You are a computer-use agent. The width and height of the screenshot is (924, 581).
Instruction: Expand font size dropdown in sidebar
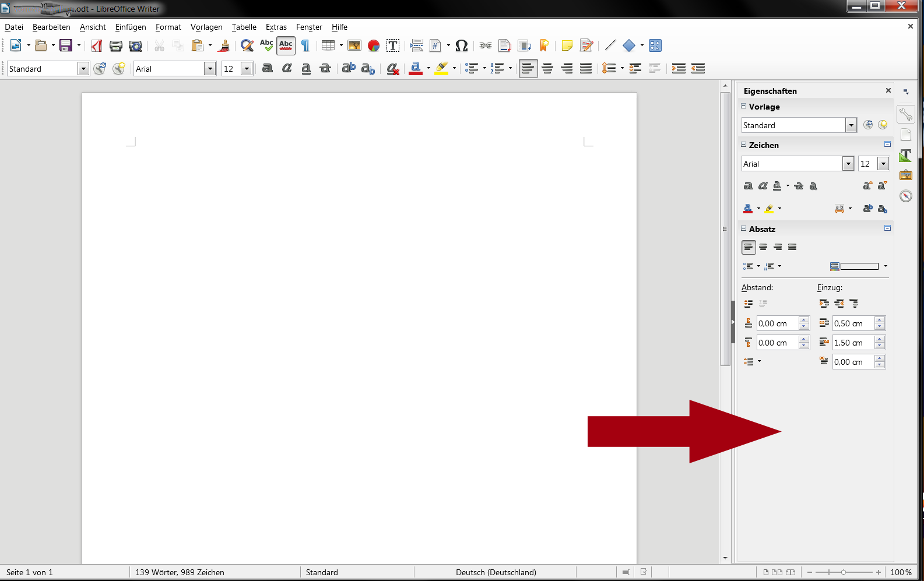point(883,164)
